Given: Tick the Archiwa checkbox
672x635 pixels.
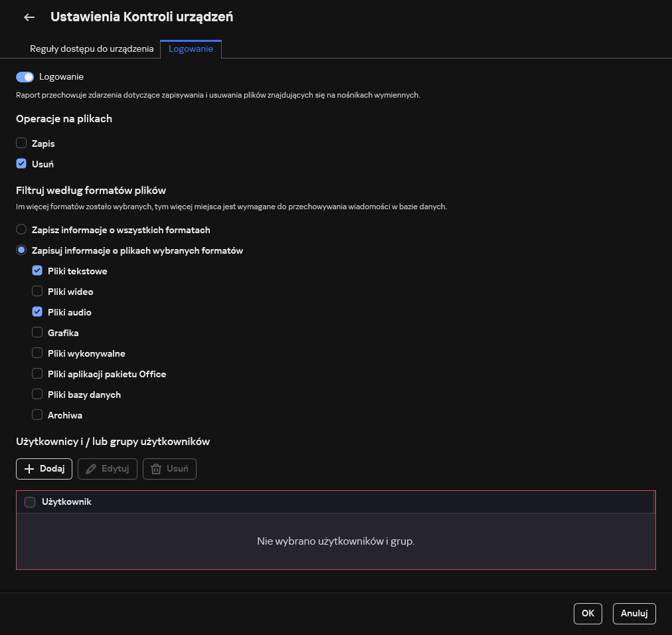Looking at the screenshot, I should pyautogui.click(x=37, y=415).
